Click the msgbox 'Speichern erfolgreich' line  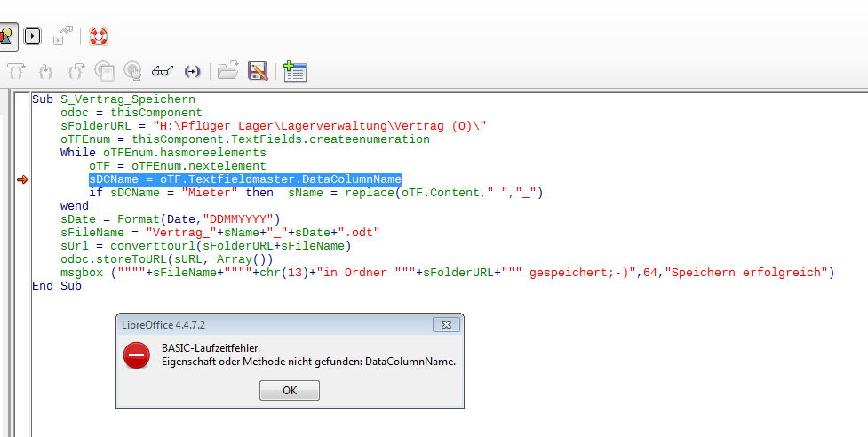click(447, 272)
